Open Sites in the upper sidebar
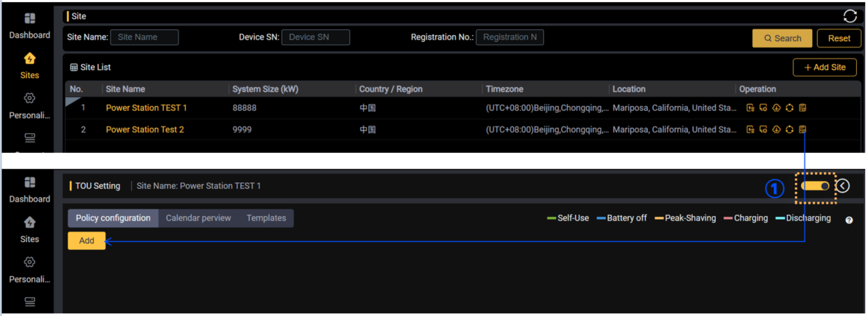 pos(29,66)
